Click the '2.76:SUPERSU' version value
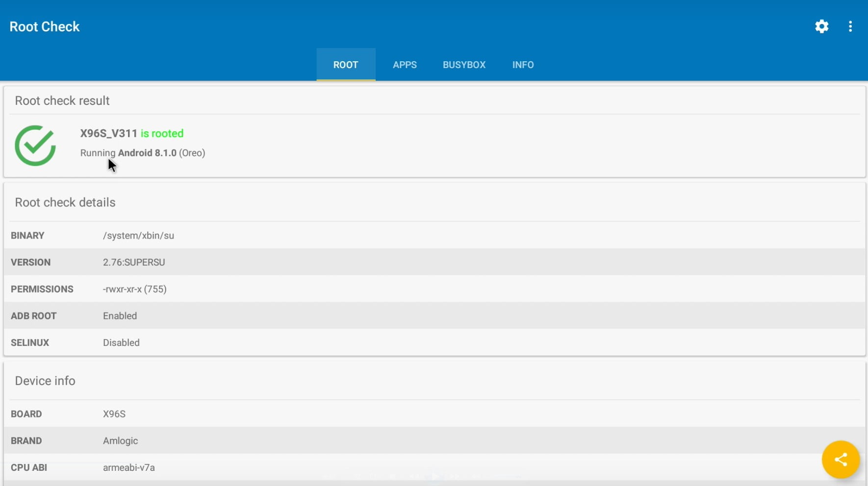 (134, 262)
